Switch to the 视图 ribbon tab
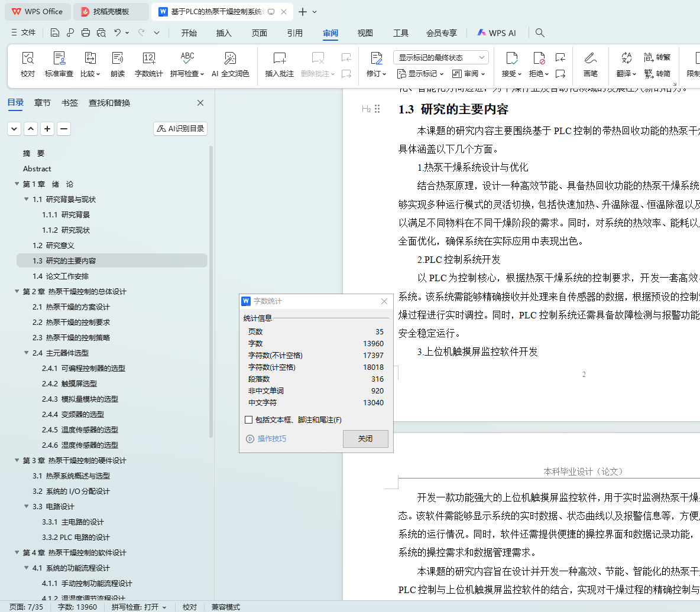The height and width of the screenshot is (612, 700). coord(365,33)
